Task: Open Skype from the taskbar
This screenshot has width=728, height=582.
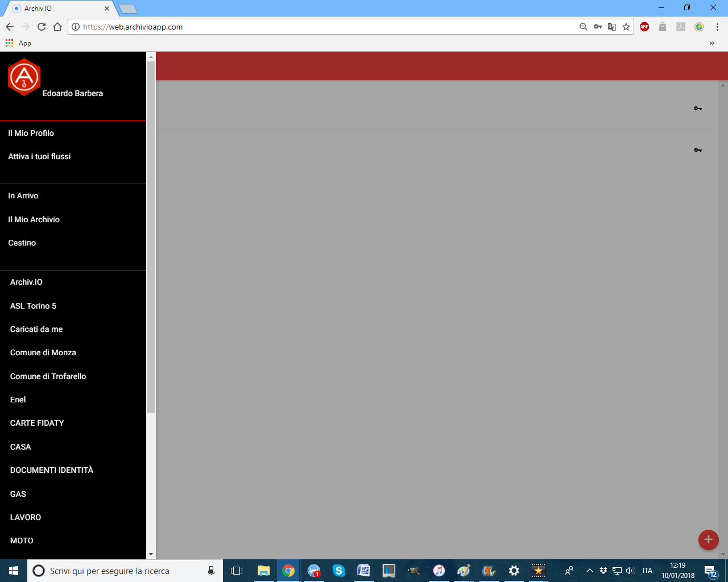Action: click(339, 571)
